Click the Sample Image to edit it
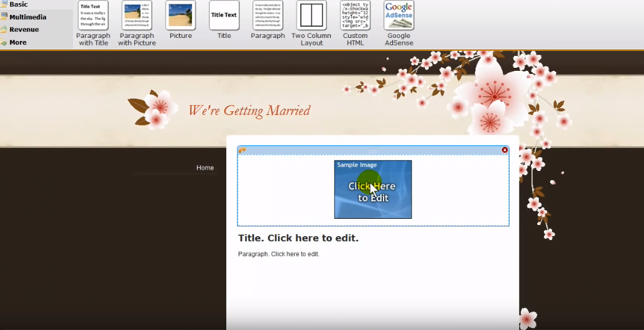Viewport: 644px width, 330px height. 373,190
